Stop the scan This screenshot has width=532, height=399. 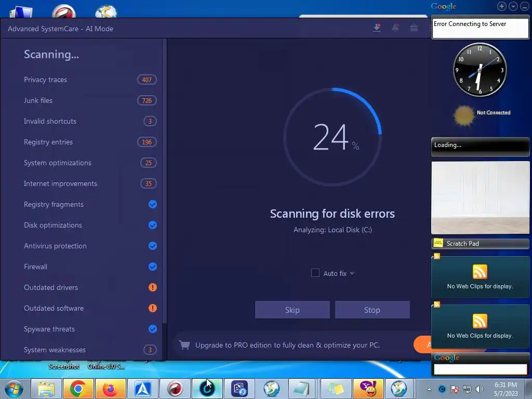(372, 310)
